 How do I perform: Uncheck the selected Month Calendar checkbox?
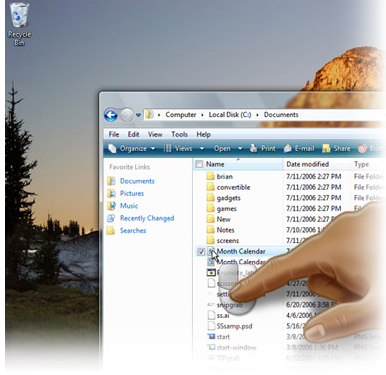tap(201, 252)
